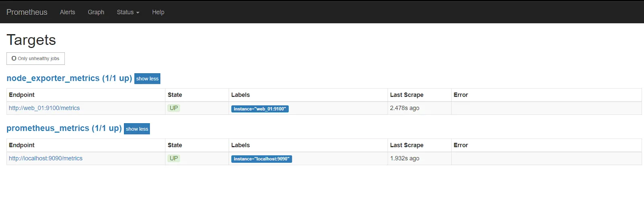644x209 pixels.
Task: Click the instance="web_01:9100" label badge
Action: pyautogui.click(x=260, y=109)
